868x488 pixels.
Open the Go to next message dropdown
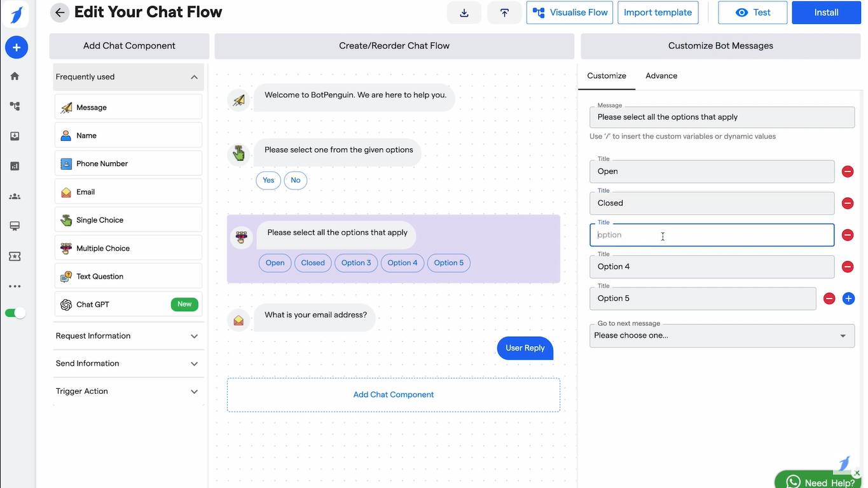722,335
